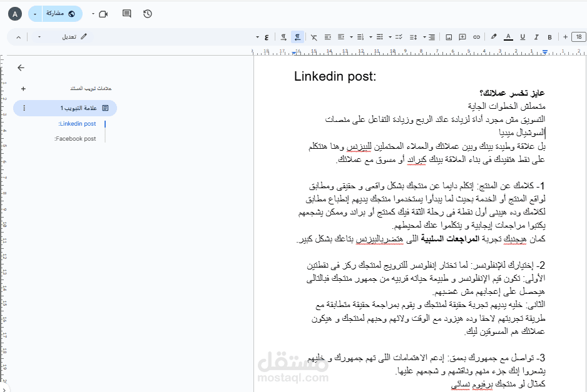Insert an image via toolbar icon
Image resolution: width=587 pixels, height=392 pixels.
(449, 37)
